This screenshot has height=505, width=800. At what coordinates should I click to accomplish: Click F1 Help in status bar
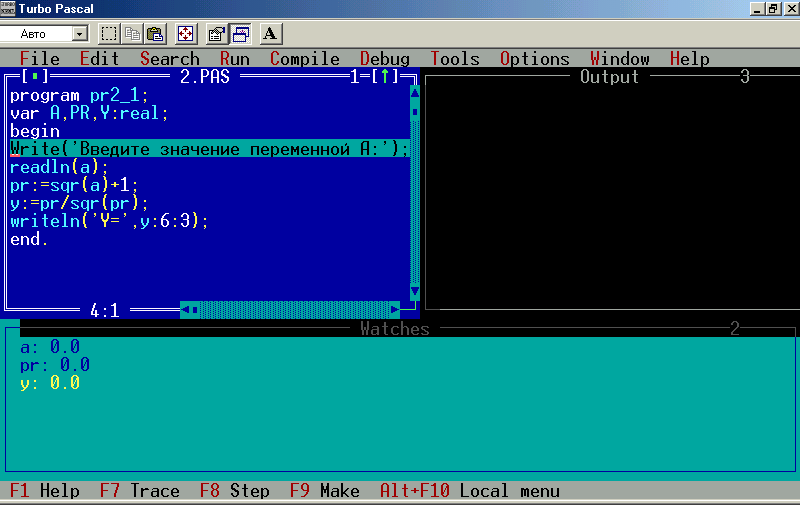tap(45, 491)
